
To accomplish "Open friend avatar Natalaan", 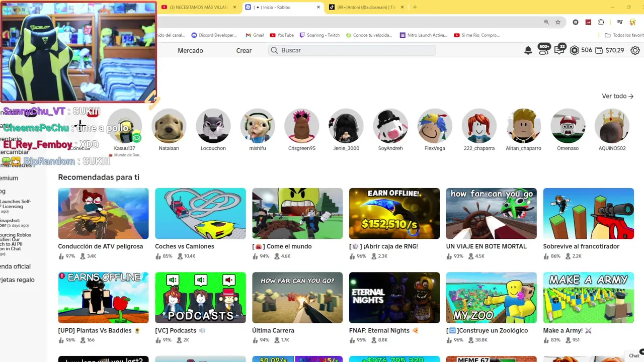I will [x=169, y=126].
